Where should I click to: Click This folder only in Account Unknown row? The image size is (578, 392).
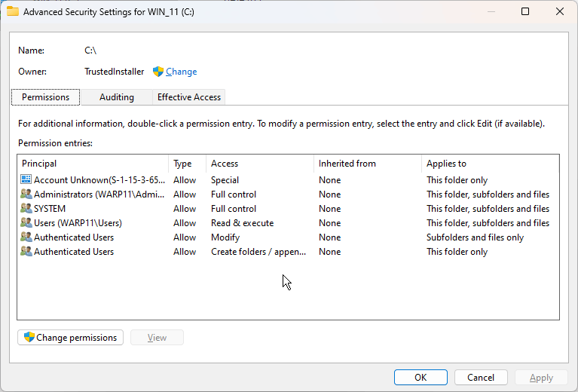(x=457, y=180)
